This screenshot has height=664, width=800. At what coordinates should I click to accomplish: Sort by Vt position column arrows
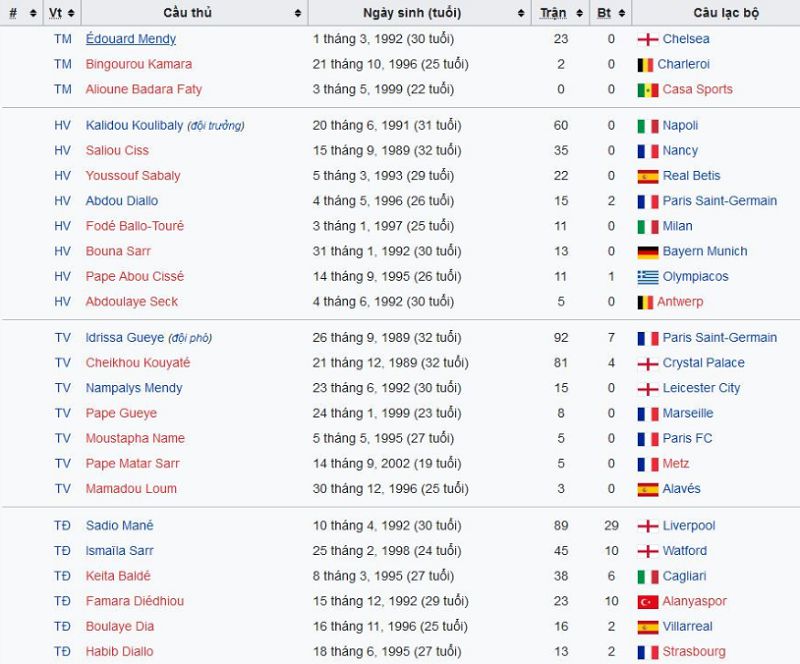coord(71,13)
